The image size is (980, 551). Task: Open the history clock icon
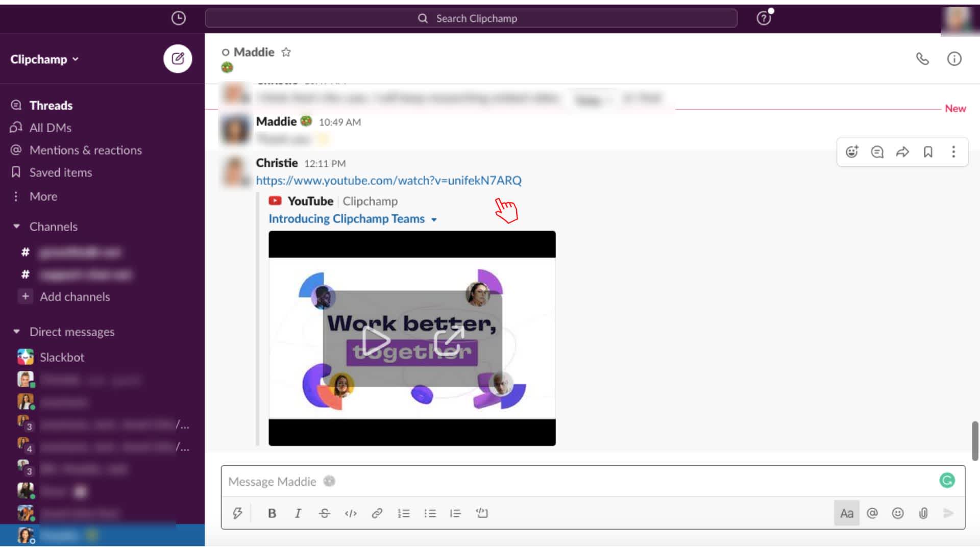coord(178,18)
